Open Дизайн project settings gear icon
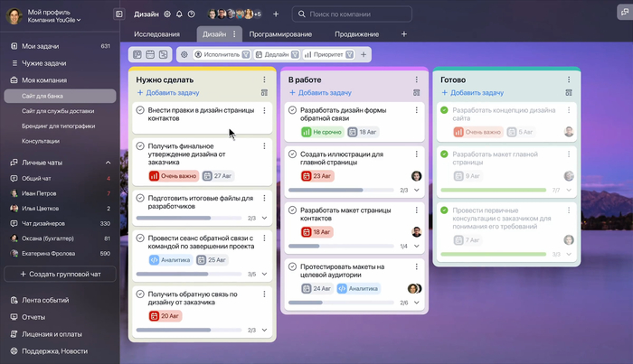This screenshot has height=364, width=633. (x=166, y=14)
